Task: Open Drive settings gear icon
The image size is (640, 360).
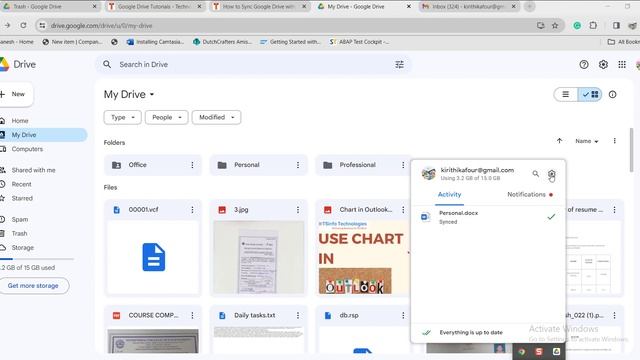Action: pos(603,64)
